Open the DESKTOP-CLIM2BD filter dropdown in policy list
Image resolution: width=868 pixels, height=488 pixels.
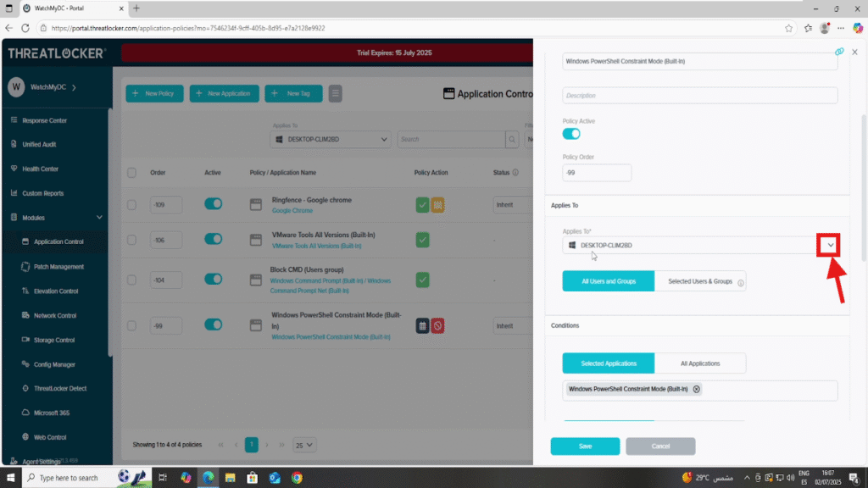tap(331, 140)
